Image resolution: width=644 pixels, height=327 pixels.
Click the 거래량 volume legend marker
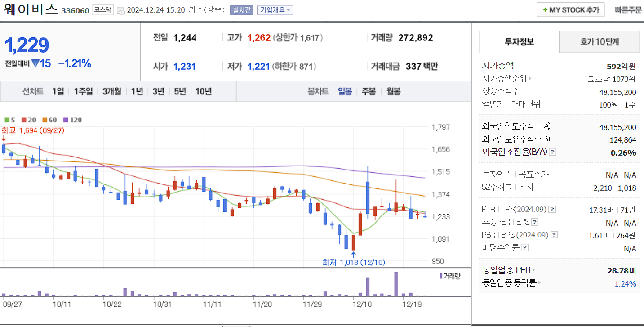click(441, 276)
